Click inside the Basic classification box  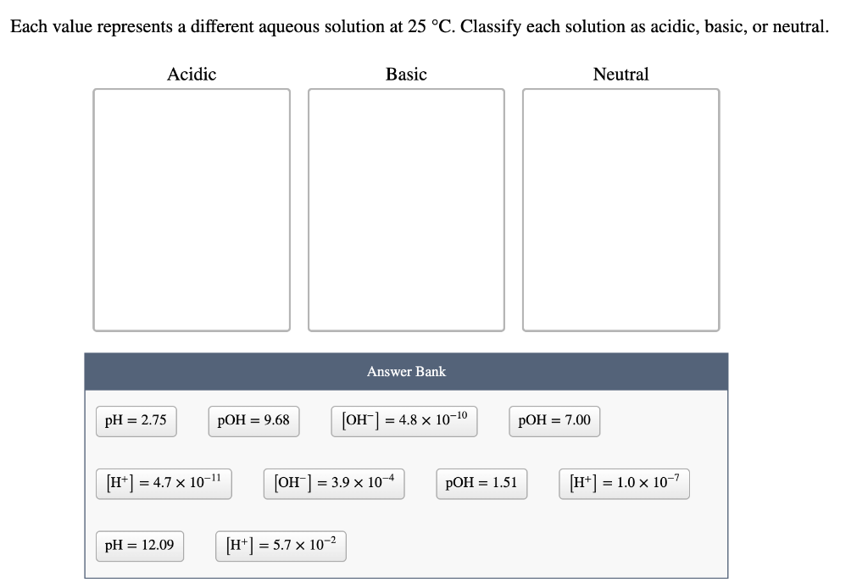coord(406,208)
